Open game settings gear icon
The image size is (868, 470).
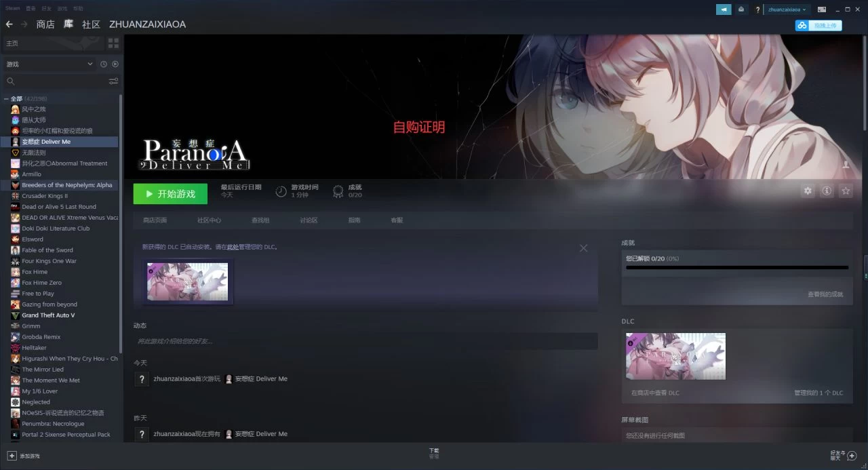808,191
